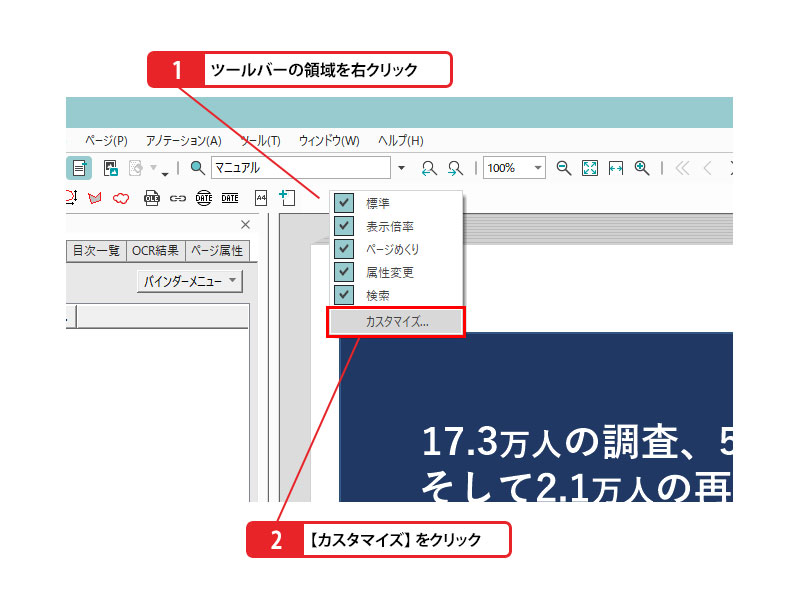The height and width of the screenshot is (600, 800).
Task: Click the highlighted document page icon in toolbar
Action: pyautogui.click(x=79, y=168)
